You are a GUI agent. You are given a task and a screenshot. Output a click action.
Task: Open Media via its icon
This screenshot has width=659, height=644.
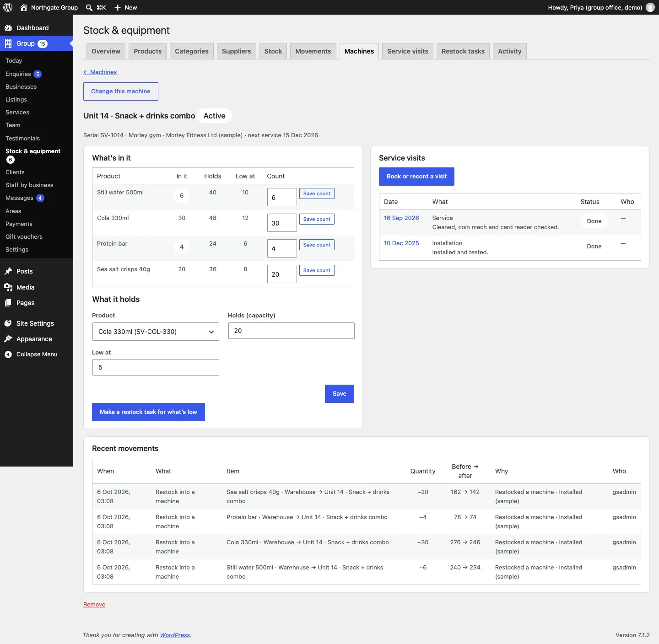pyautogui.click(x=8, y=287)
